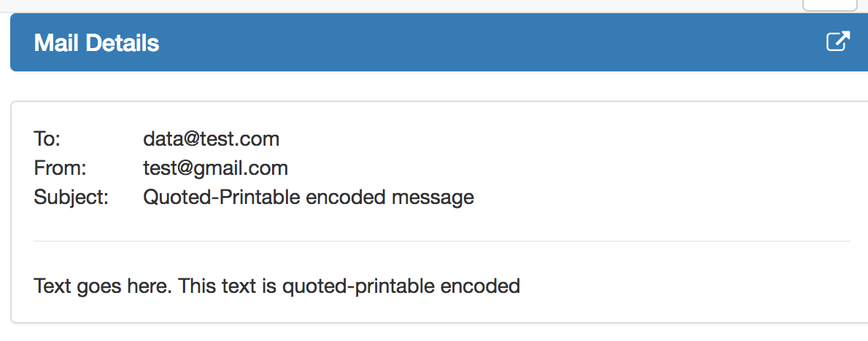This screenshot has height=341, width=868.
Task: Click recipient address data@test.com
Action: click(211, 138)
